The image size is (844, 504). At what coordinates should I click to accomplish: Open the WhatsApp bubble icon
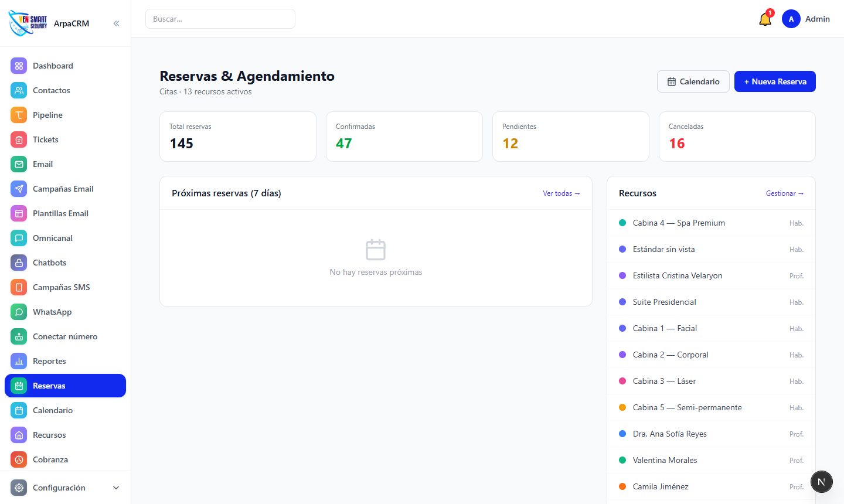point(19,312)
